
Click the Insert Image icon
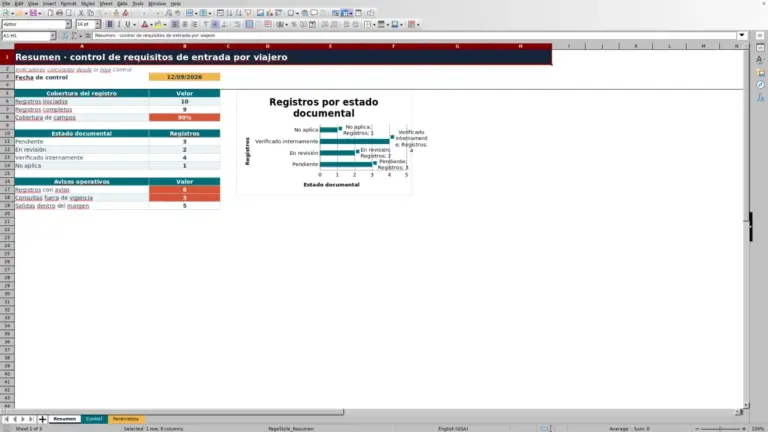coord(260,13)
